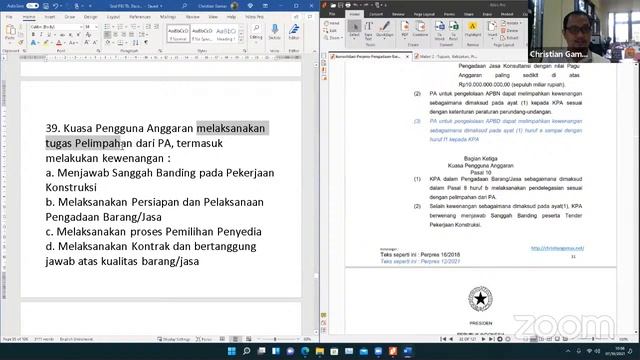This screenshot has height=360, width=640.
Task: Apply yellow text highlight color
Action: click(x=46, y=42)
